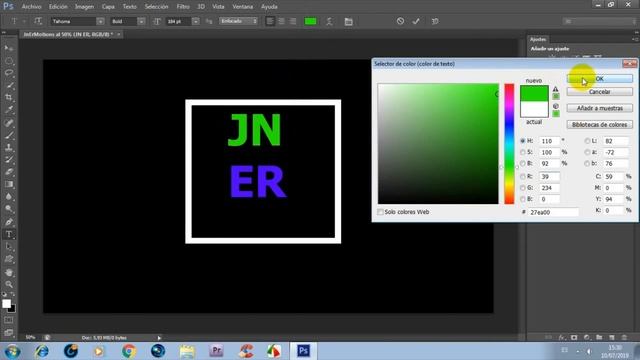This screenshot has width=640, height=360.
Task: Select the Hand tool
Action: pyautogui.click(x=9, y=272)
